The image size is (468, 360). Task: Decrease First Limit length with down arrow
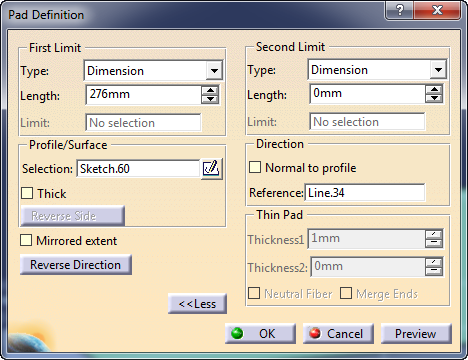tap(210, 99)
